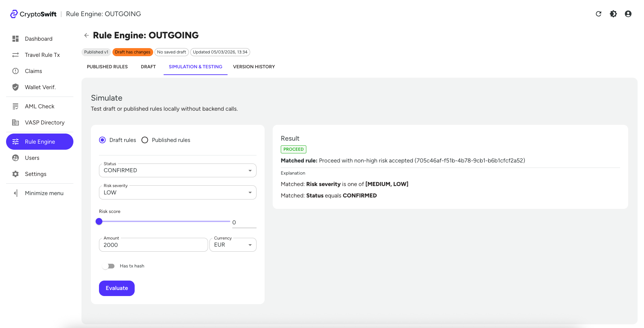Viewport: 644px width, 328px height.
Task: Select the Published rules radio button
Action: point(145,140)
